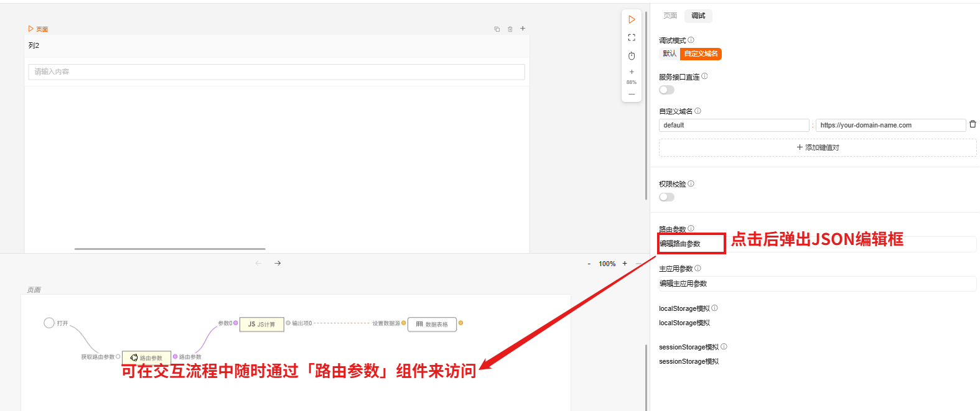Show info tooltip for 主应用参数
This screenshot has height=411, width=980.
tap(698, 268)
